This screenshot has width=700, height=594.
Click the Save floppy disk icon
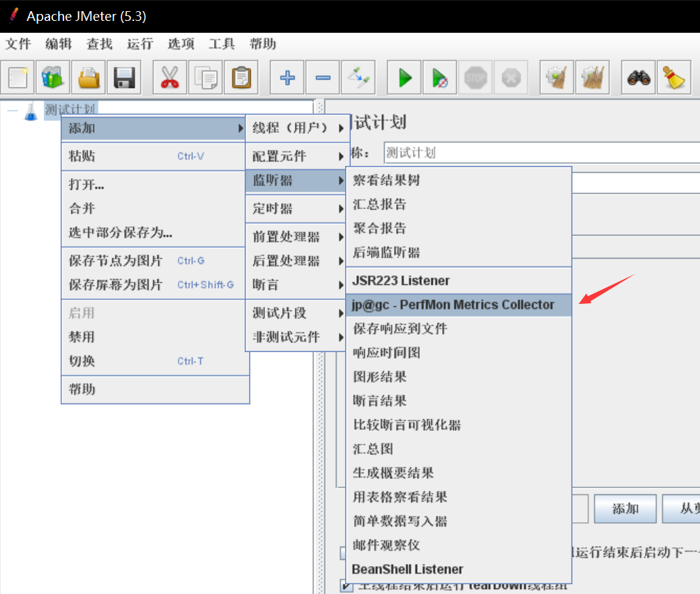124,77
